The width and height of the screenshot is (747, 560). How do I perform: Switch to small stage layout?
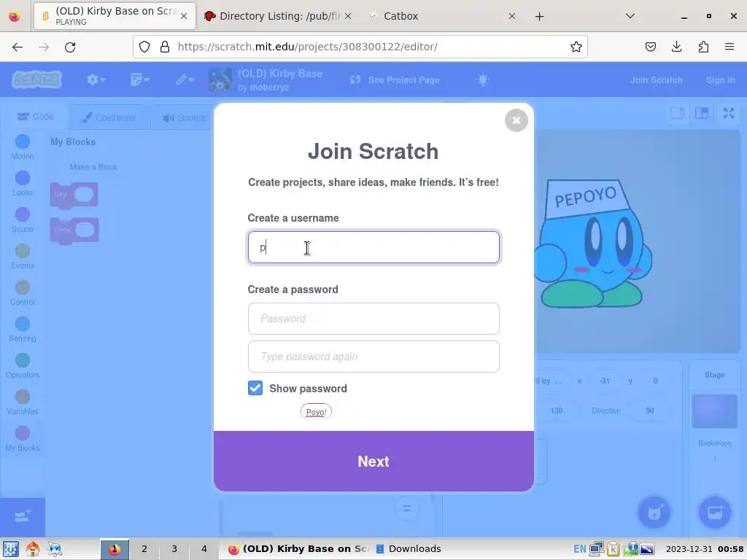point(677,113)
